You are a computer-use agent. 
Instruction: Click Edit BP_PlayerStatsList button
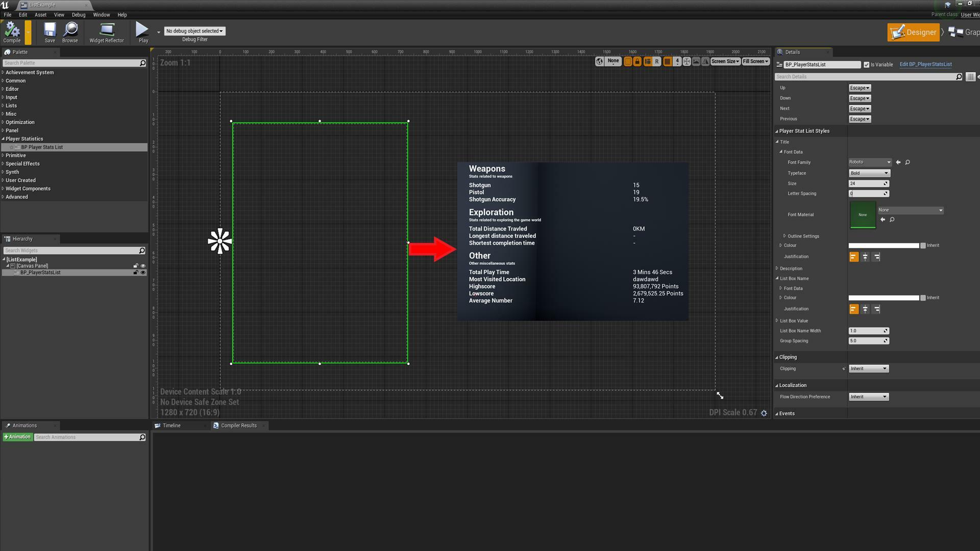pos(925,64)
